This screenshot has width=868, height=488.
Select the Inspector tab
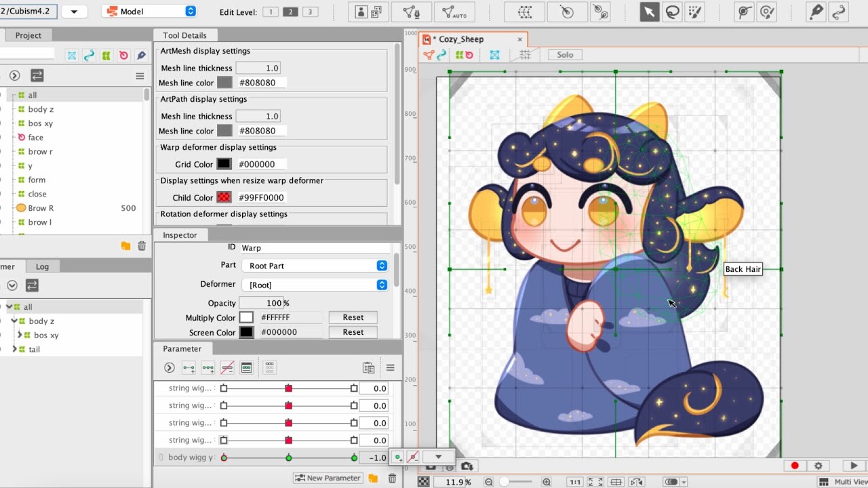click(x=180, y=235)
